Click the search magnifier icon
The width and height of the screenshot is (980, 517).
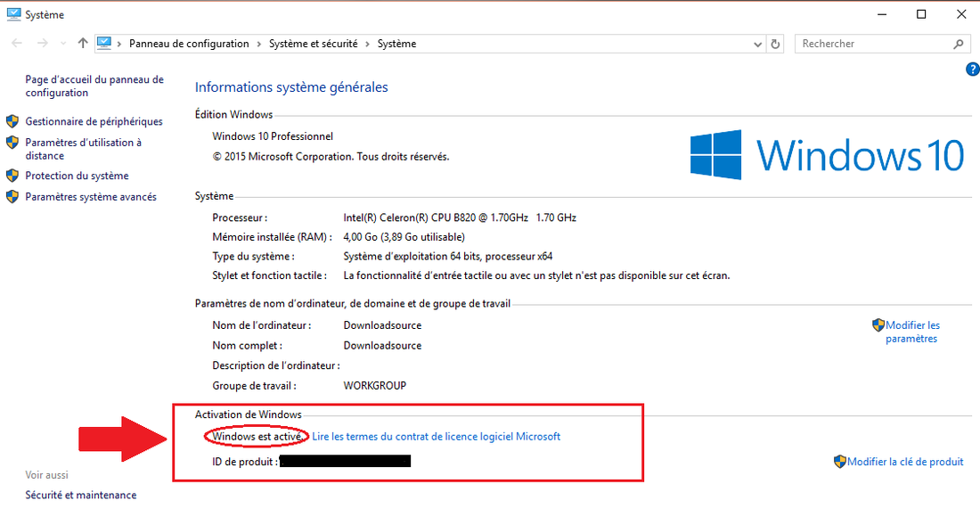click(959, 44)
